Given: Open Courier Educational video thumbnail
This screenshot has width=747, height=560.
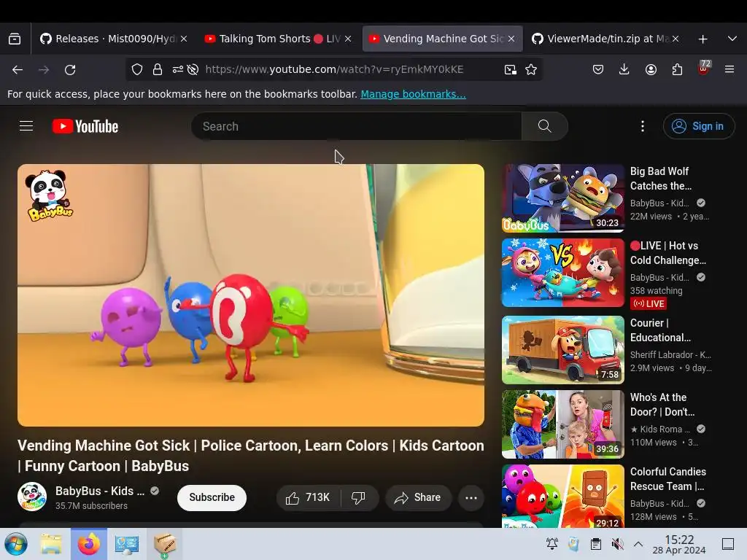Looking at the screenshot, I should point(562,349).
